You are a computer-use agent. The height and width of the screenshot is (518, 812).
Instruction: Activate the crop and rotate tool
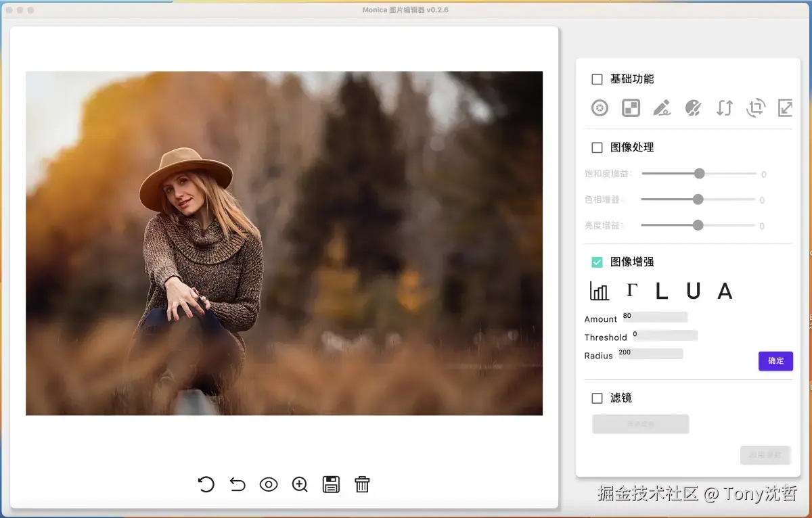755,108
